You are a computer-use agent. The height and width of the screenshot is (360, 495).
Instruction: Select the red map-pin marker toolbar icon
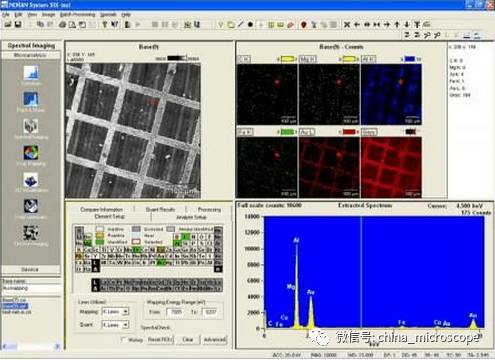coord(303,24)
